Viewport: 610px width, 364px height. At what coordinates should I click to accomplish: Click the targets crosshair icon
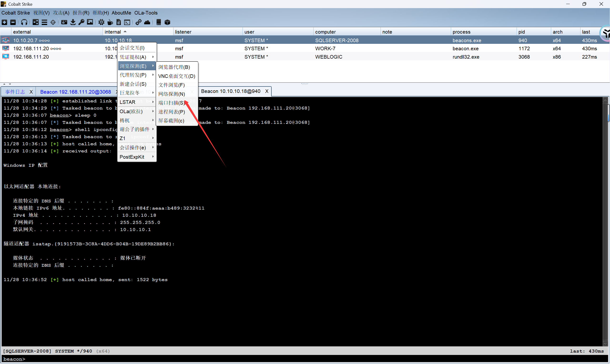click(53, 22)
